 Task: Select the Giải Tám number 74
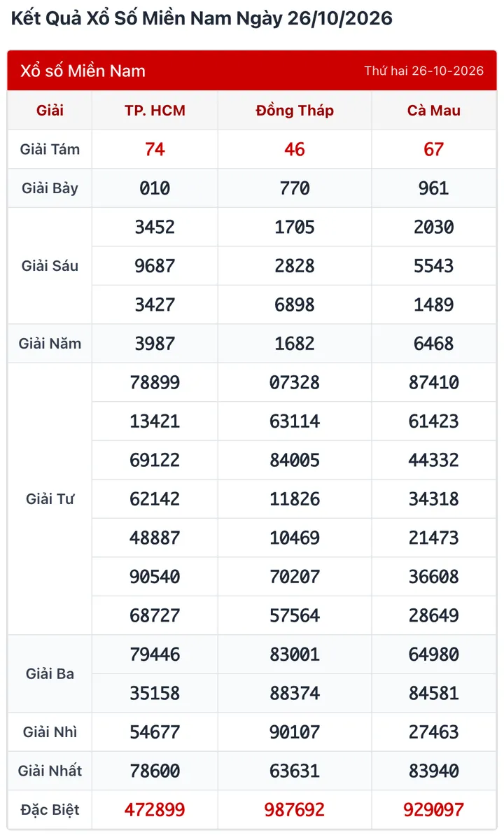(155, 149)
